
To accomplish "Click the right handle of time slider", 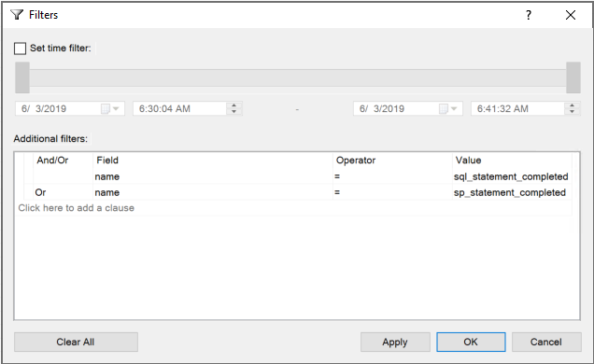I will pyautogui.click(x=573, y=77).
